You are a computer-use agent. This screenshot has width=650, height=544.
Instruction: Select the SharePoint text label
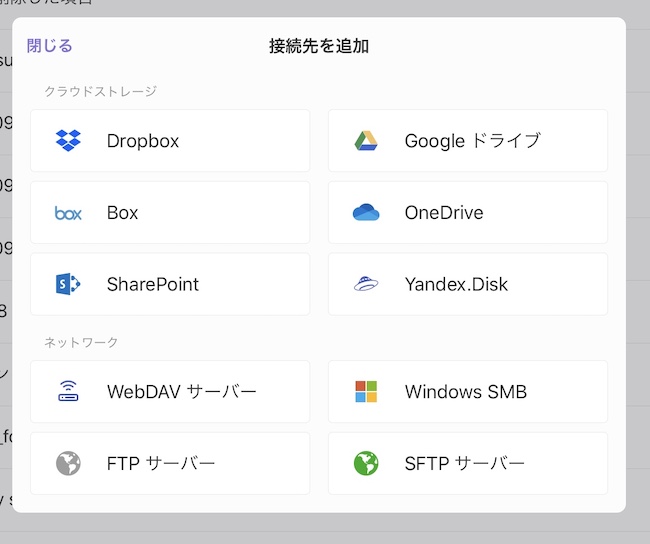click(x=153, y=284)
